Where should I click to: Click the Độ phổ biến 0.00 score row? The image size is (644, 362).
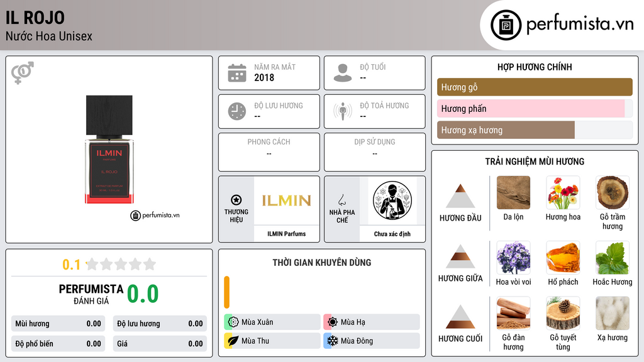58,344
